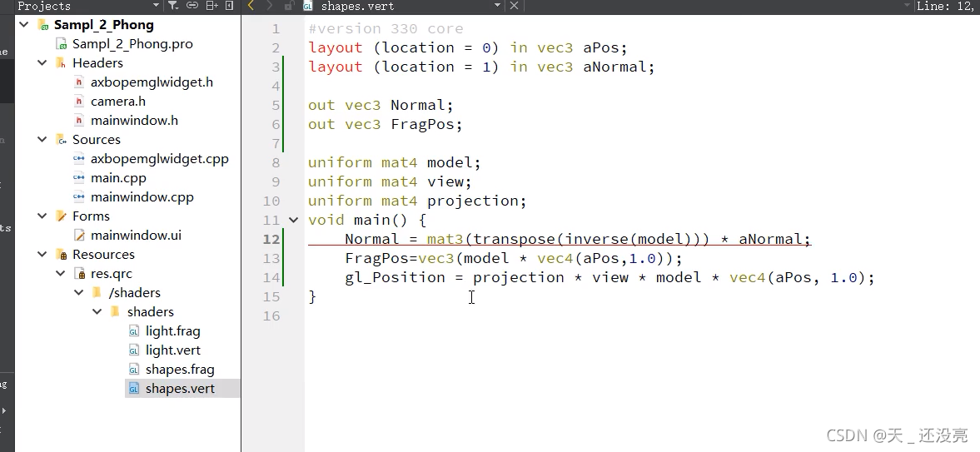Go forward with the grey arrow

coord(270,6)
